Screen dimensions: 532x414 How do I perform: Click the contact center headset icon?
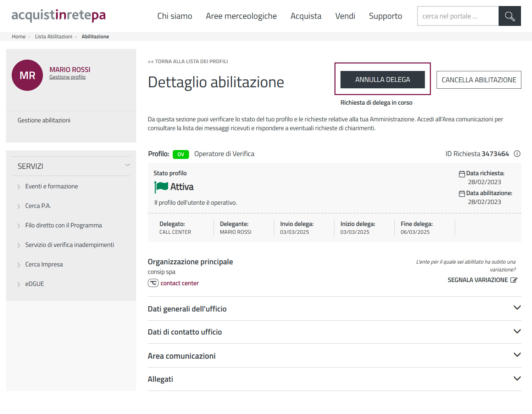(x=153, y=283)
